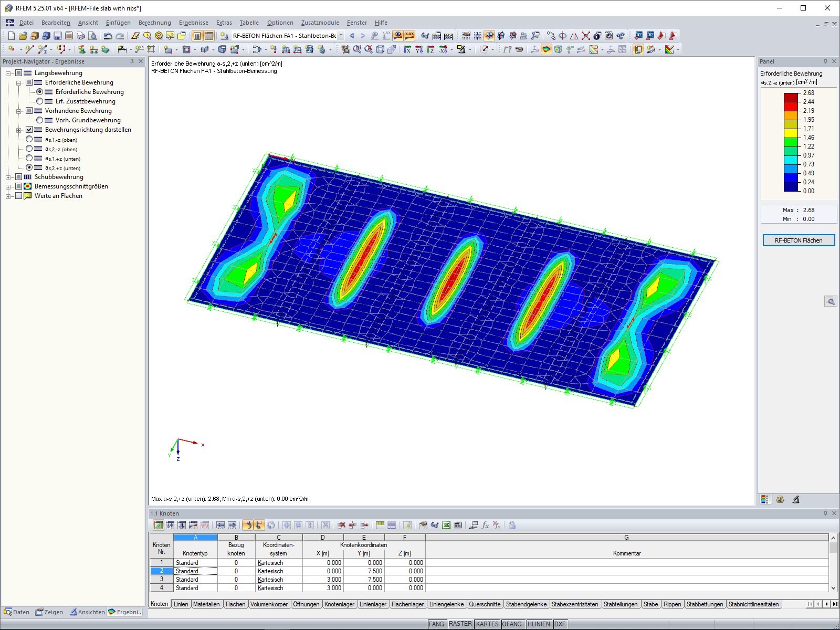
Task: Collapse the Erforderliche Bewehrung group node
Action: coord(19,83)
